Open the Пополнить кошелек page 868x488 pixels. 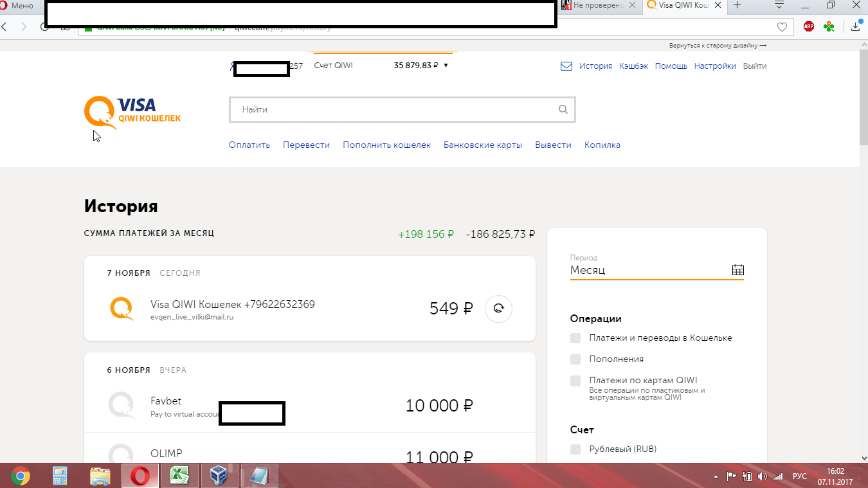click(386, 145)
